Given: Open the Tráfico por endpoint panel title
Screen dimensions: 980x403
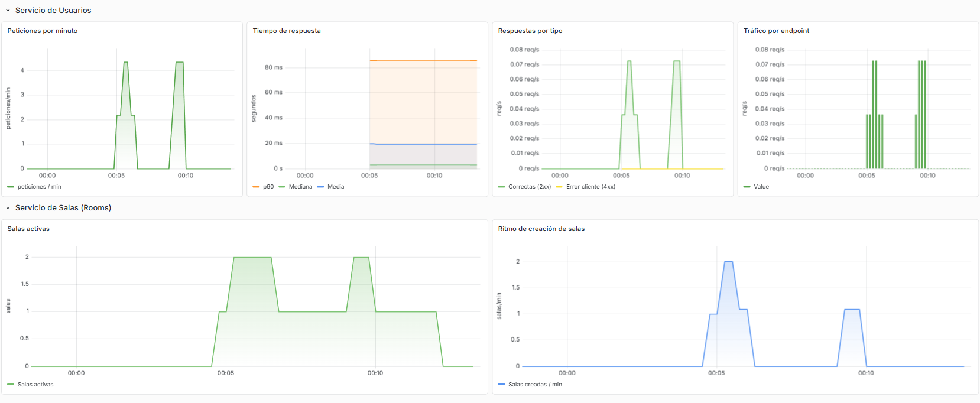Looking at the screenshot, I should tap(777, 31).
